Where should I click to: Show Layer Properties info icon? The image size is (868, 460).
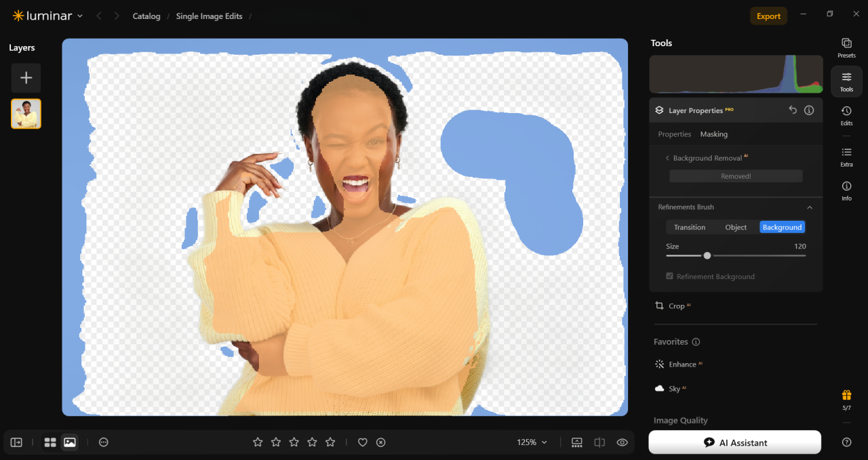point(809,110)
